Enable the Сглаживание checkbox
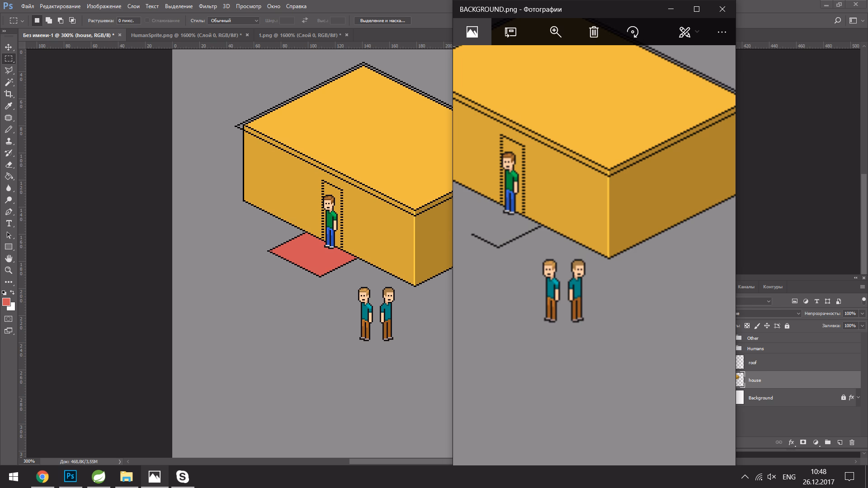This screenshot has height=488, width=868. tap(148, 20)
